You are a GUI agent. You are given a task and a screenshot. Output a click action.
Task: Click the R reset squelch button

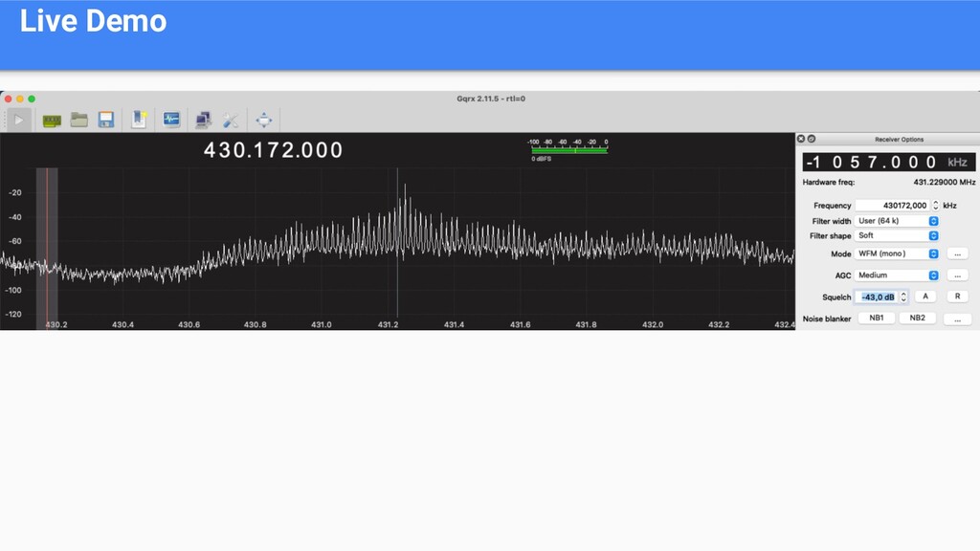click(x=957, y=297)
